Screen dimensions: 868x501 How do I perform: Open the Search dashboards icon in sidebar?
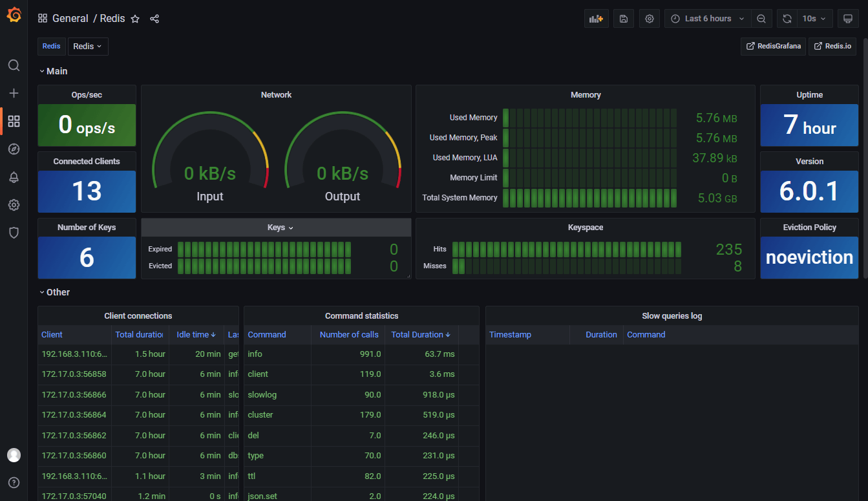click(x=14, y=65)
